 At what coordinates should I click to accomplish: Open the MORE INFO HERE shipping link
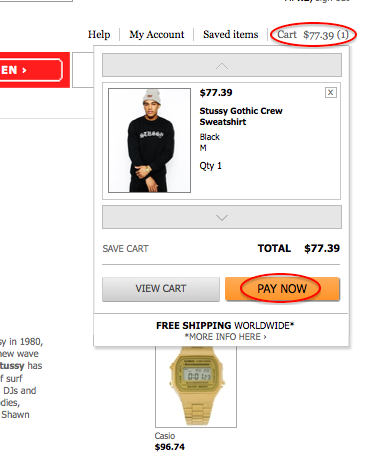(x=226, y=337)
